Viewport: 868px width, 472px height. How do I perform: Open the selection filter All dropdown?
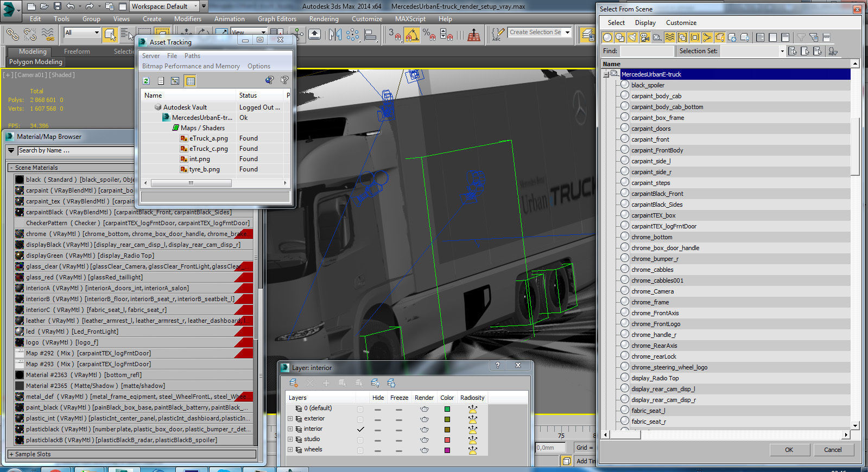[x=83, y=33]
